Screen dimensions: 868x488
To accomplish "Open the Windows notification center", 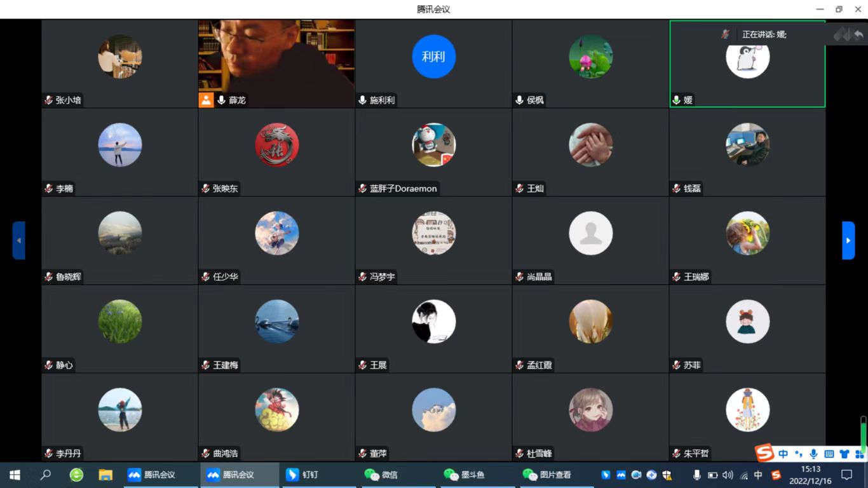I will pyautogui.click(x=846, y=475).
